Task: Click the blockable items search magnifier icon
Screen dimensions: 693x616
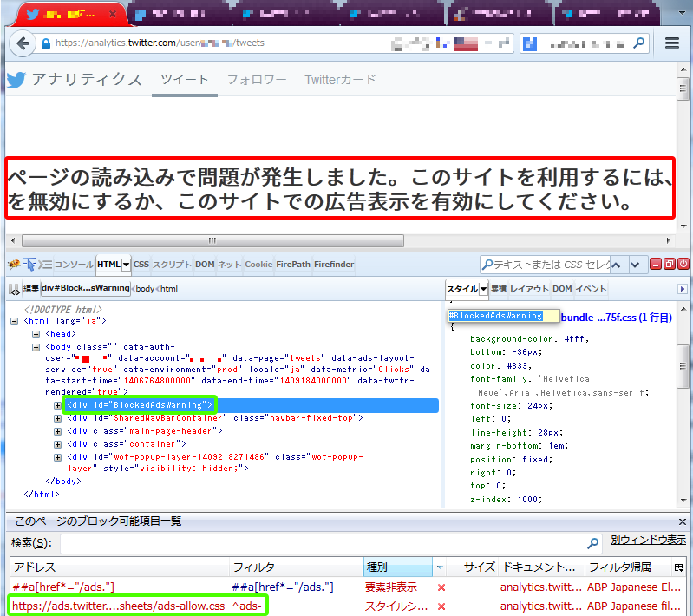Action: click(592, 543)
